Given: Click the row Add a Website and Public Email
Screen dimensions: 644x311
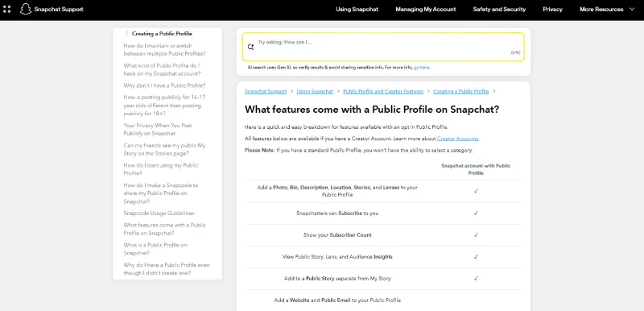Looking at the screenshot, I should coord(383,301).
